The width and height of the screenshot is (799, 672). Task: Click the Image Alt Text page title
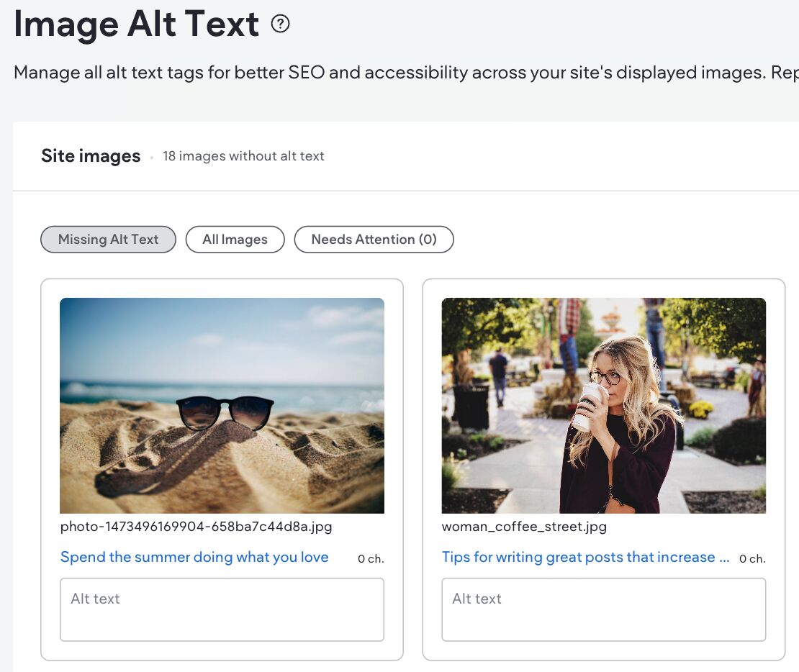tap(137, 24)
